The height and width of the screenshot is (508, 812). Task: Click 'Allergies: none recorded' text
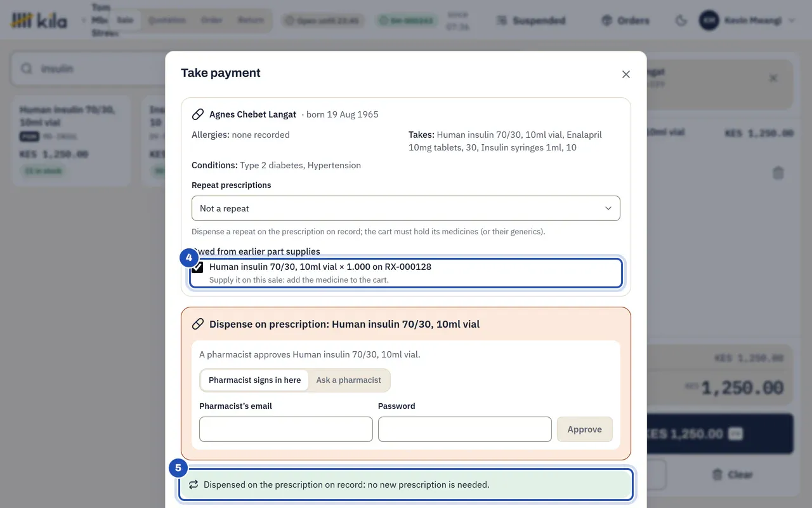[x=240, y=135]
